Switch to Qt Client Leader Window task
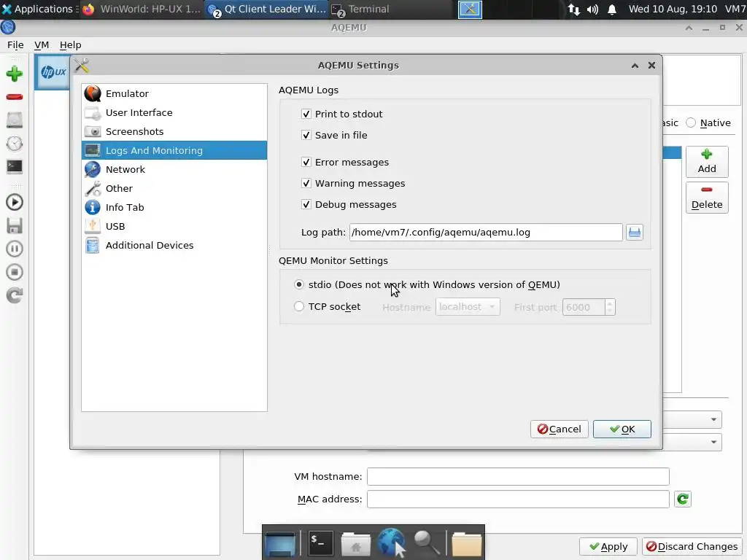Viewport: 747px width, 560px height. [x=267, y=9]
